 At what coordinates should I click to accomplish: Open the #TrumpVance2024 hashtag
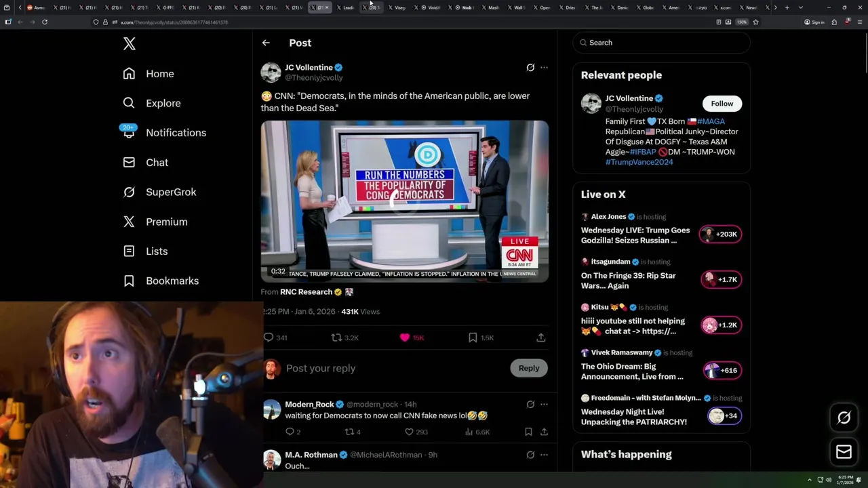(639, 162)
